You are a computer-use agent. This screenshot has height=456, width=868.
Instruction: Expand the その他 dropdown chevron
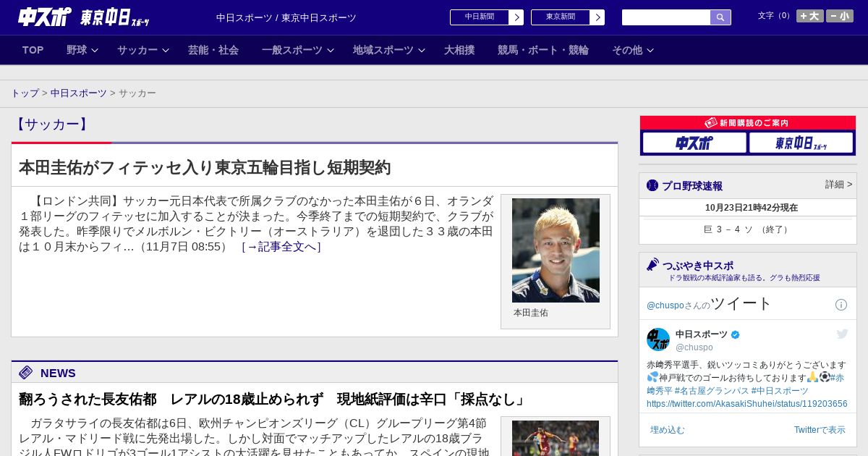[x=650, y=50]
